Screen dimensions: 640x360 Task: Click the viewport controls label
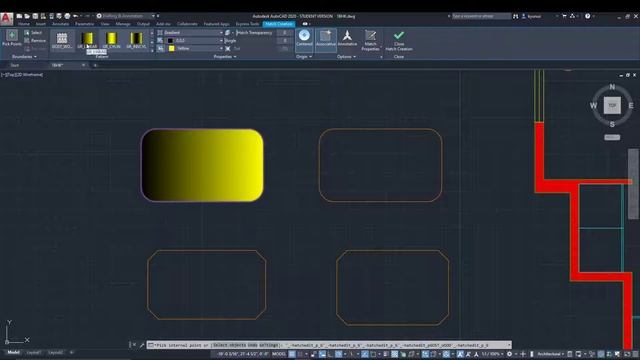tap(22, 75)
